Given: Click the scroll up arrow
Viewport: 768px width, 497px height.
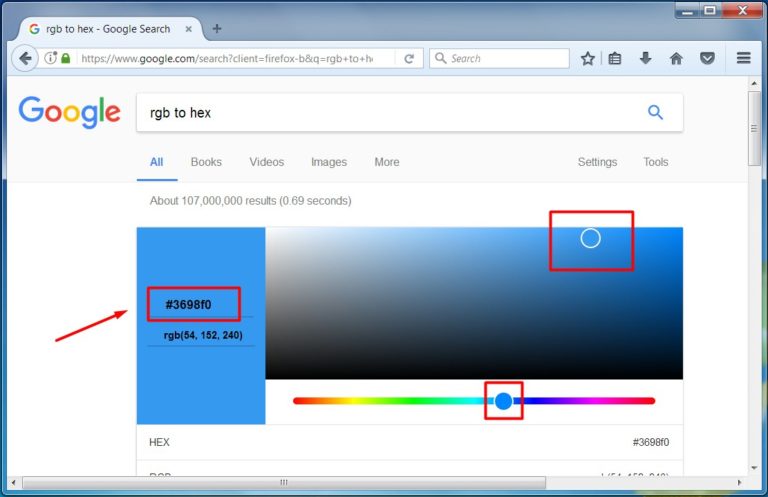Looking at the screenshot, I should [x=754, y=84].
